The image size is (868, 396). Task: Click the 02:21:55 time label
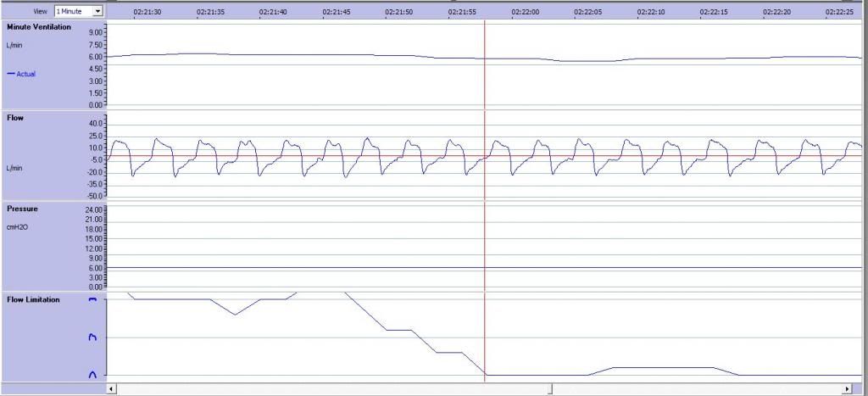462,12
